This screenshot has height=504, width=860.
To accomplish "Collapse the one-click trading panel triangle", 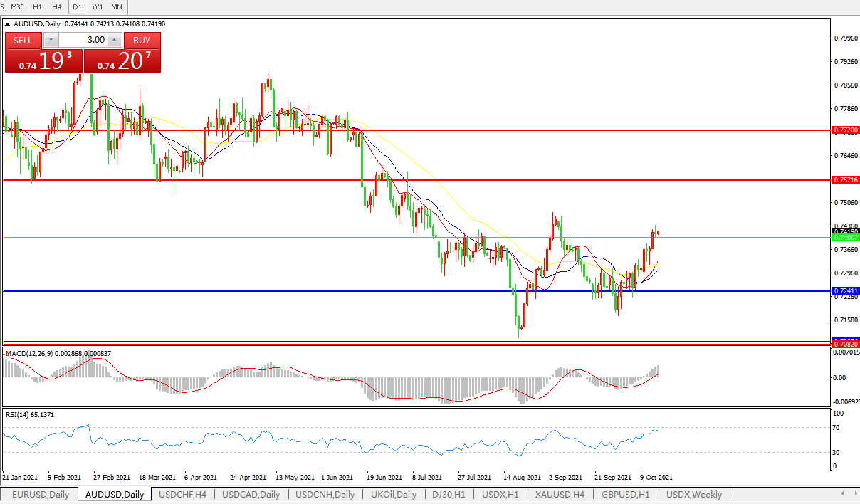I will click(x=8, y=23).
